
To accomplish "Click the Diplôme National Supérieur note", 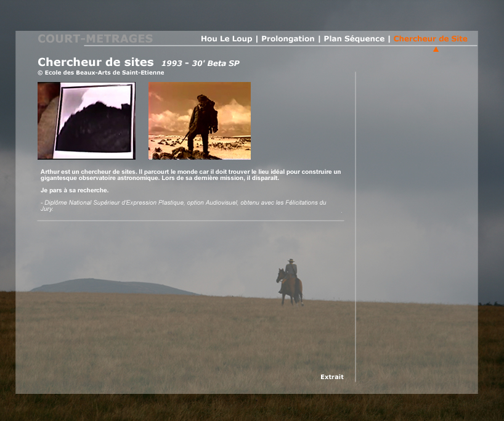I will pyautogui.click(x=183, y=205).
